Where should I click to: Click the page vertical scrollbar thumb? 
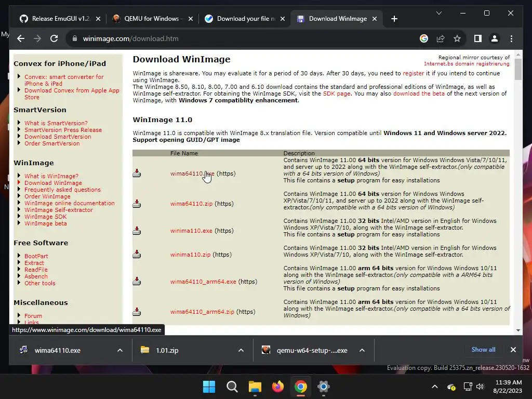point(518,69)
